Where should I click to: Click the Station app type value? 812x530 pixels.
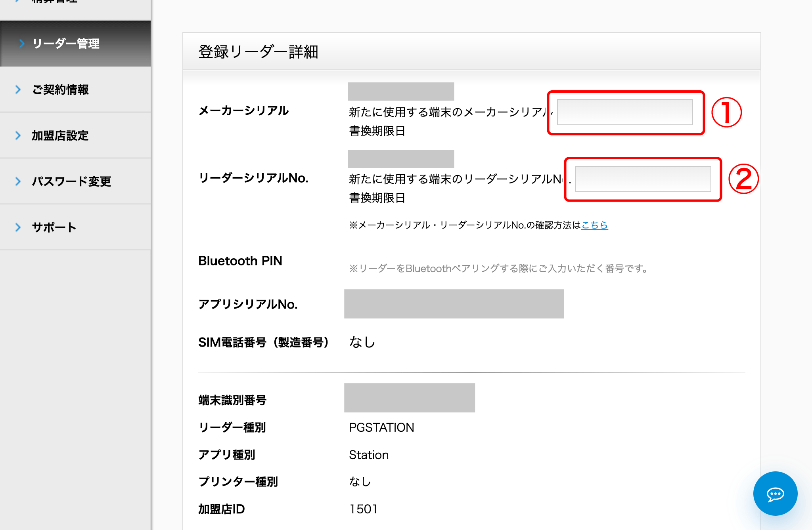(x=369, y=455)
